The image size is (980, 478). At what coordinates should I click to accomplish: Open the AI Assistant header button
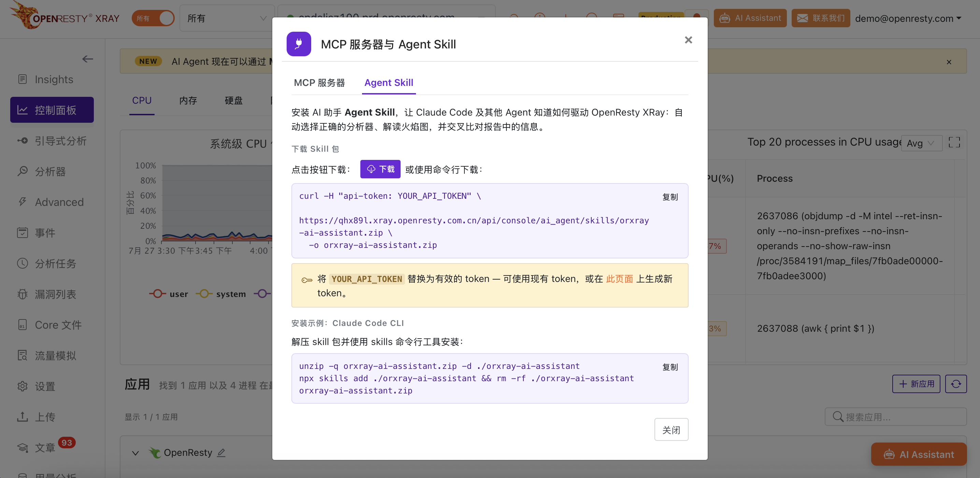tap(750, 18)
